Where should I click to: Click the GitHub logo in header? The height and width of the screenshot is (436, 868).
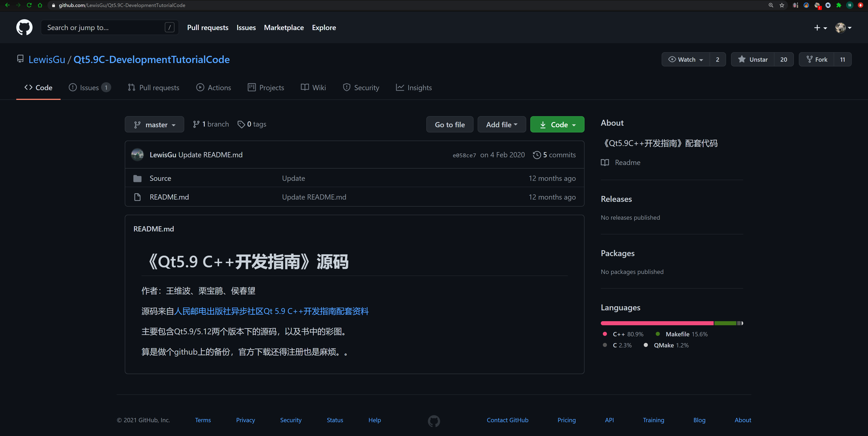(24, 27)
